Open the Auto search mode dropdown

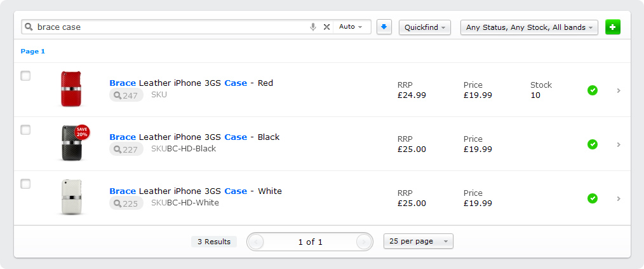tap(351, 27)
